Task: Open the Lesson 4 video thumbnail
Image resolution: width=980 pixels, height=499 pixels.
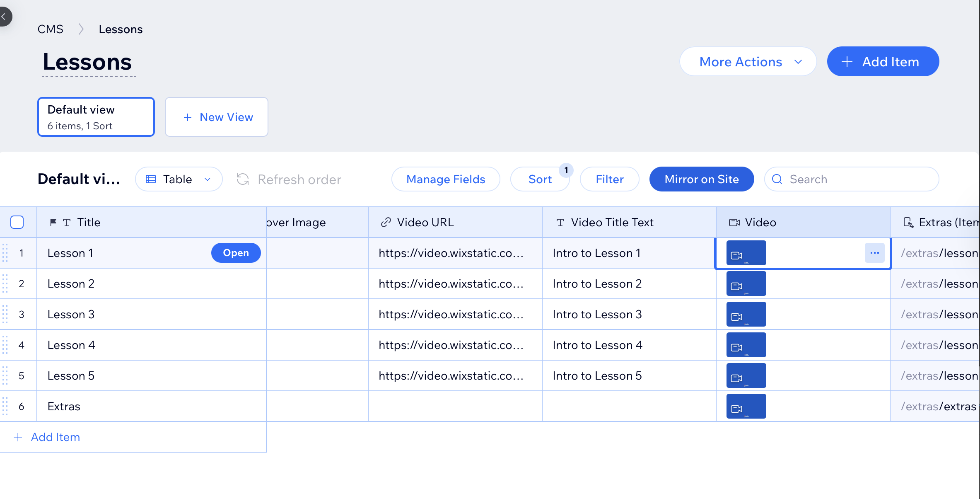Action: [746, 345]
